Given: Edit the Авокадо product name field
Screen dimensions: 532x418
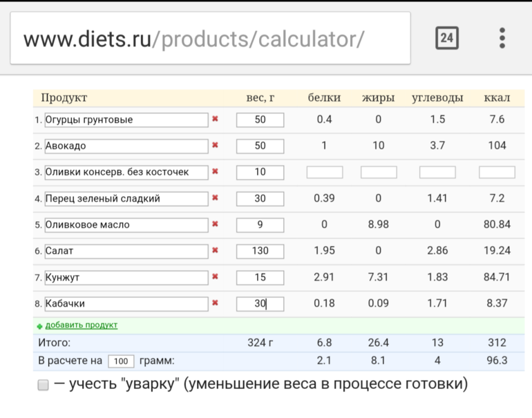Looking at the screenshot, I should click(x=126, y=146).
